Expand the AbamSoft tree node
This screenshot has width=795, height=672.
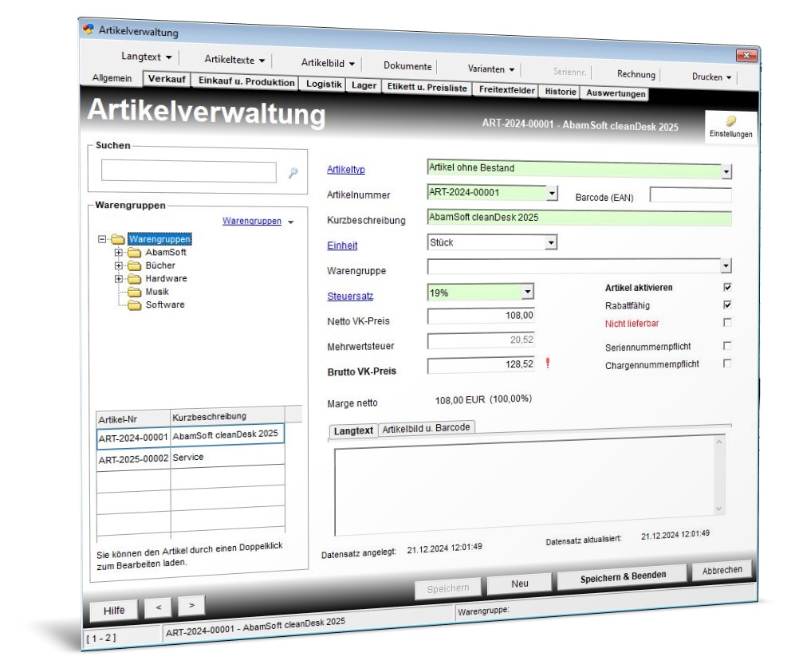pyautogui.click(x=118, y=253)
